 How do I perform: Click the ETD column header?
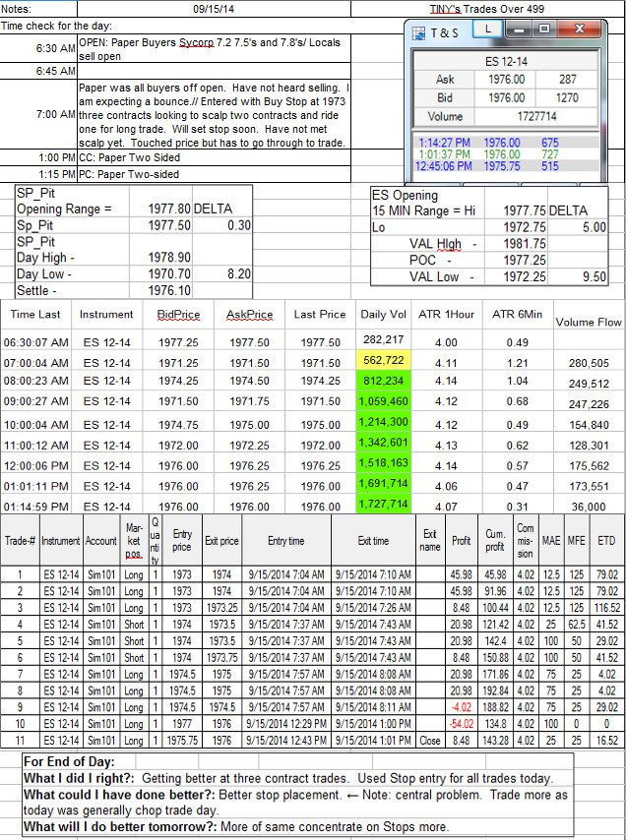[606, 541]
